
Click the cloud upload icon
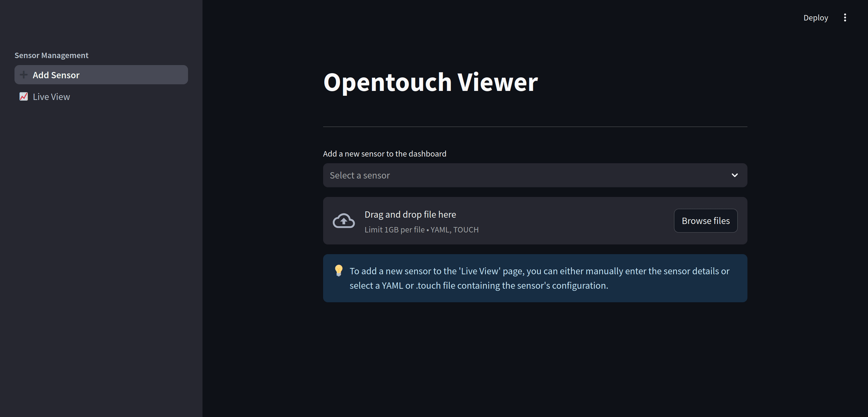(343, 221)
